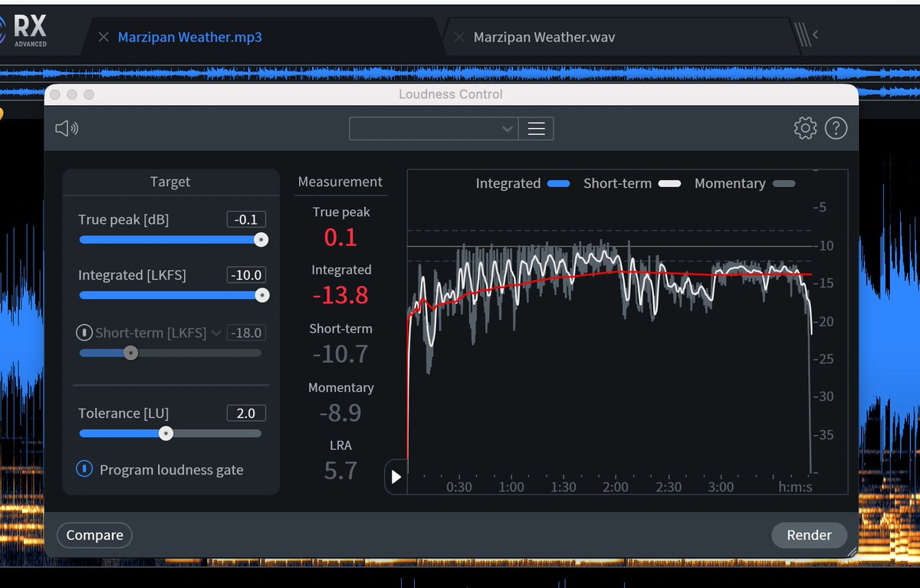
Task: Adjust the Short-term LKFS slider handle
Action: pyautogui.click(x=131, y=353)
